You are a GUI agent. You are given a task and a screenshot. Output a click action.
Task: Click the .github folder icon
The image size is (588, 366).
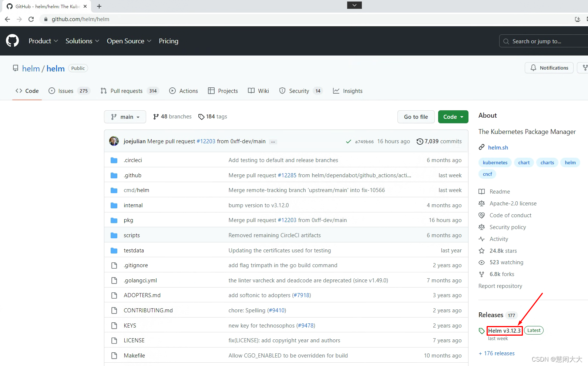[114, 175]
